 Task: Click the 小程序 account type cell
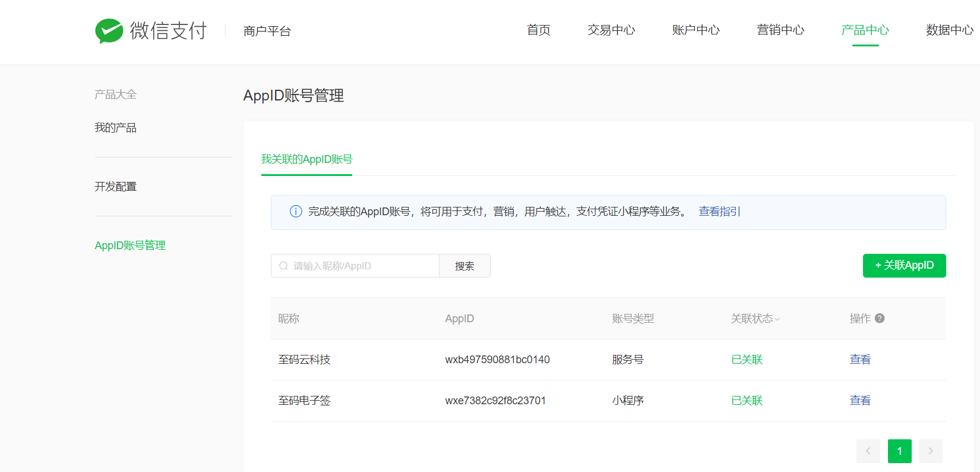point(628,401)
